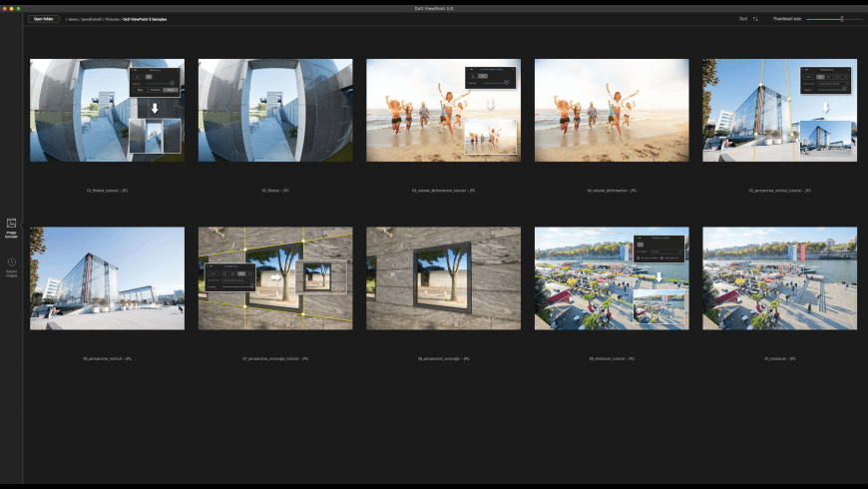This screenshot has height=489, width=868.
Task: Select the 10_miniature riverside thumbnail
Action: (x=779, y=278)
